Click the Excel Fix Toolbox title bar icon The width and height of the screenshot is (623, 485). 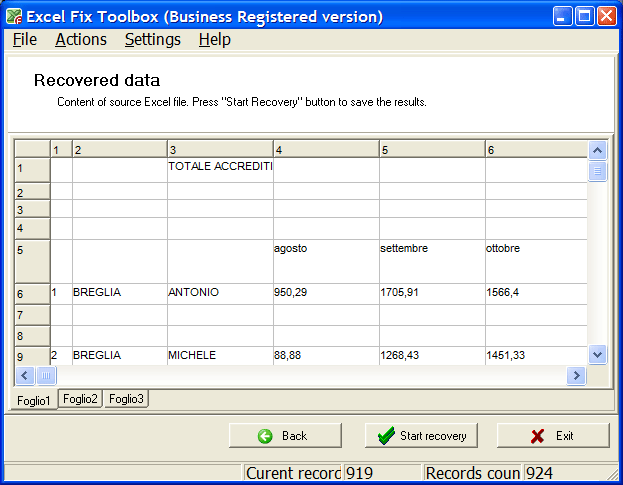pos(14,16)
